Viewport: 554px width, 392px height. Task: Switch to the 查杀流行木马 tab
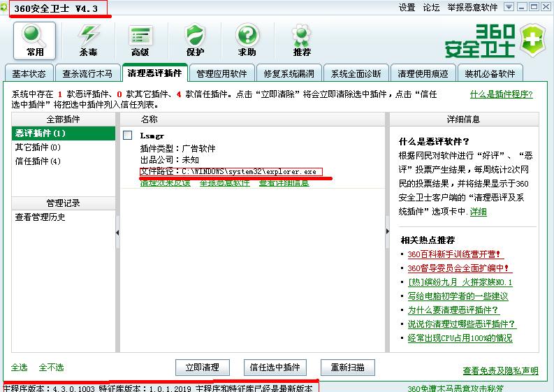[87, 74]
